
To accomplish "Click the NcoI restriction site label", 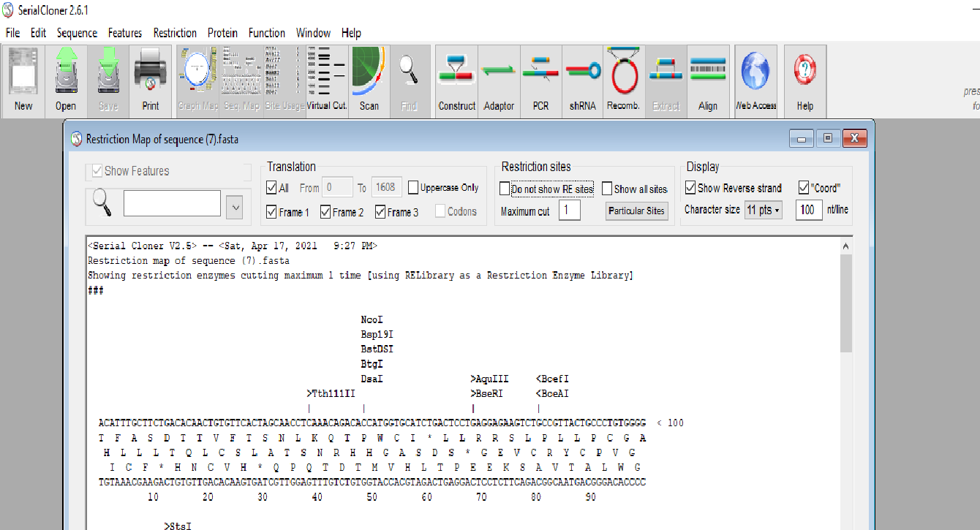I will point(372,320).
